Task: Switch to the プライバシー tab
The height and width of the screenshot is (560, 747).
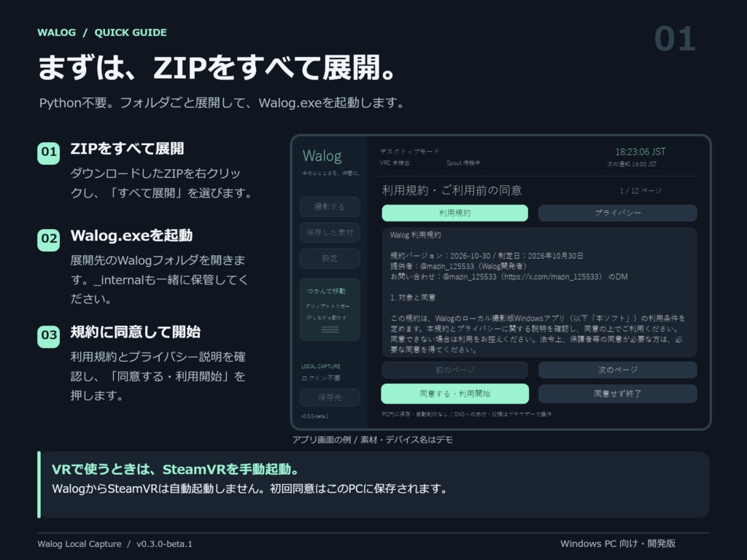Action: (x=617, y=213)
